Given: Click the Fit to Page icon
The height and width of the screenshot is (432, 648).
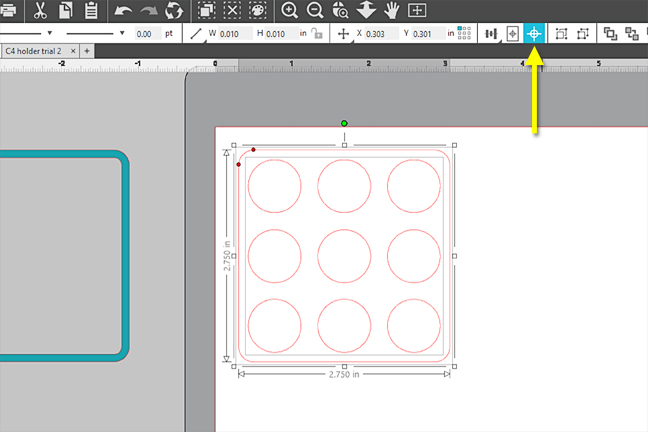Looking at the screenshot, I should pos(417,11).
